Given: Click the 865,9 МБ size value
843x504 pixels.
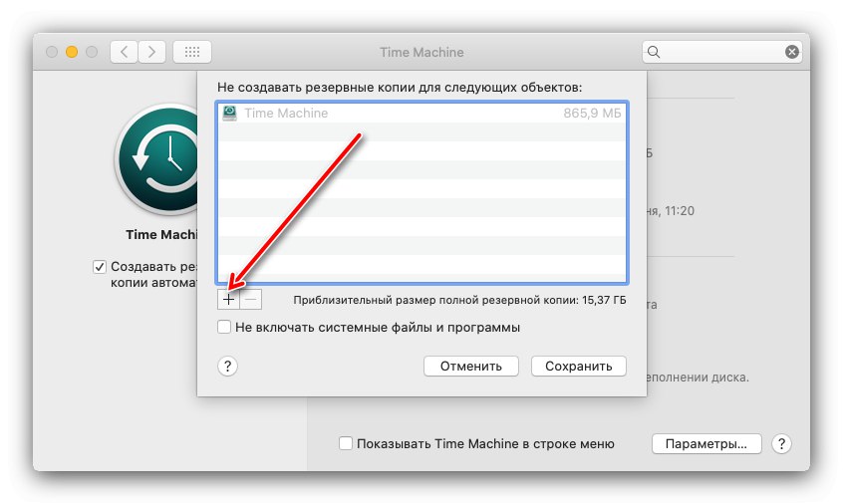Looking at the screenshot, I should click(592, 113).
